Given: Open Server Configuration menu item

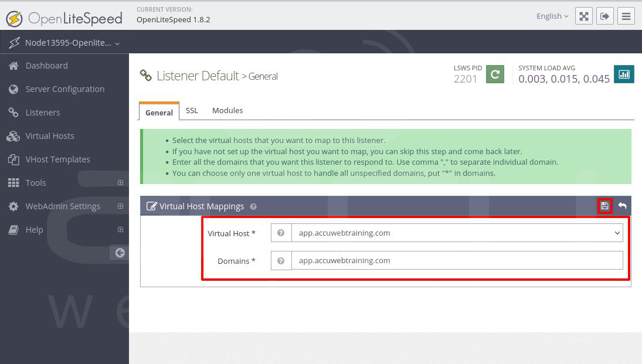Looking at the screenshot, I should (64, 89).
